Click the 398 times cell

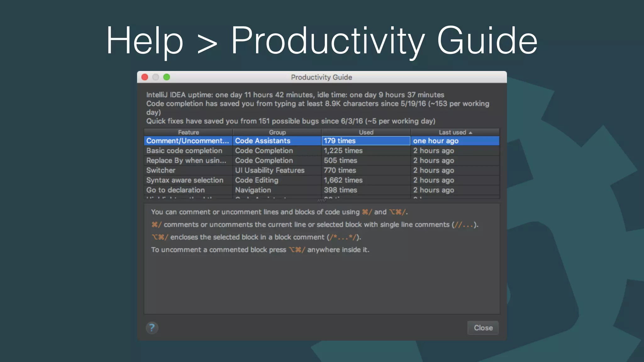click(x=366, y=190)
